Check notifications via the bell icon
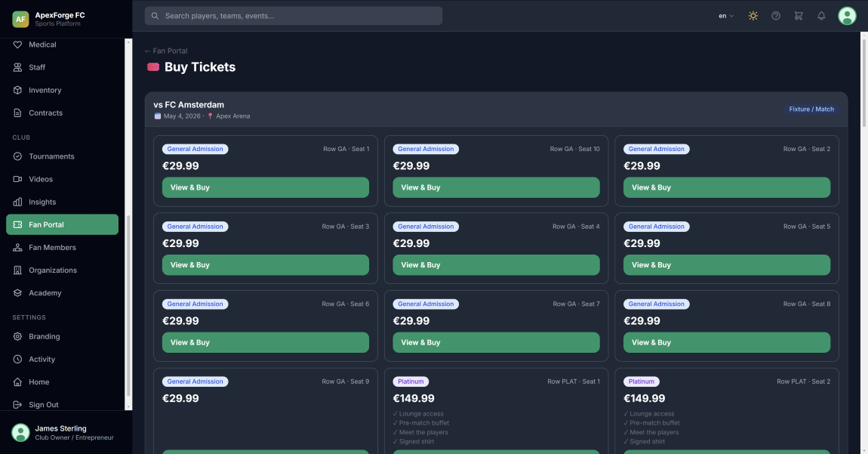The height and width of the screenshot is (454, 868). [x=821, y=15]
